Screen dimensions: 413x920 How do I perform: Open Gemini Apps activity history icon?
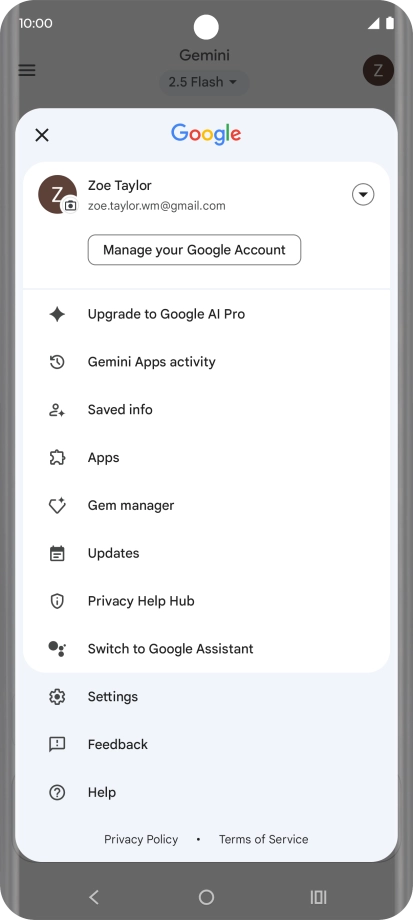[57, 362]
